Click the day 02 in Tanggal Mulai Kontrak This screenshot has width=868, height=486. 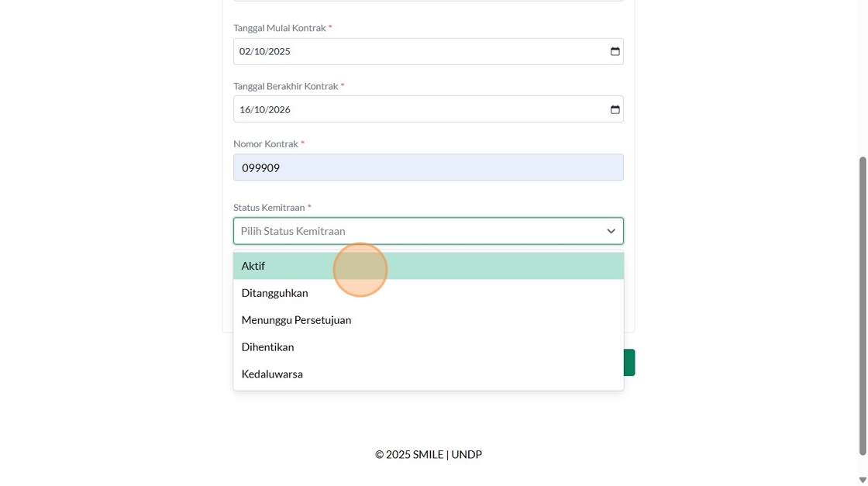pyautogui.click(x=245, y=51)
